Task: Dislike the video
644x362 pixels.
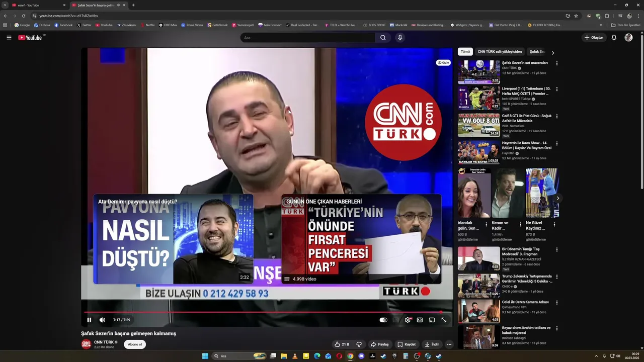Action: click(x=359, y=344)
